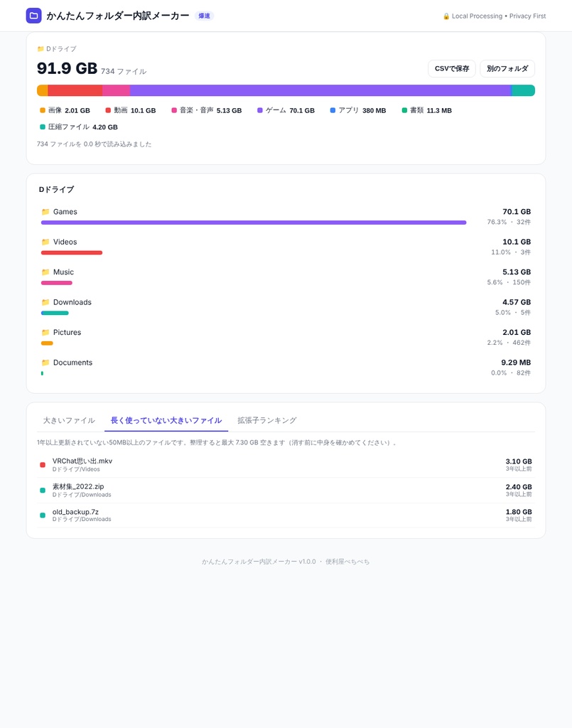Click the pink 音楽・音声 legend dot
This screenshot has width=572, height=728.
click(x=174, y=110)
